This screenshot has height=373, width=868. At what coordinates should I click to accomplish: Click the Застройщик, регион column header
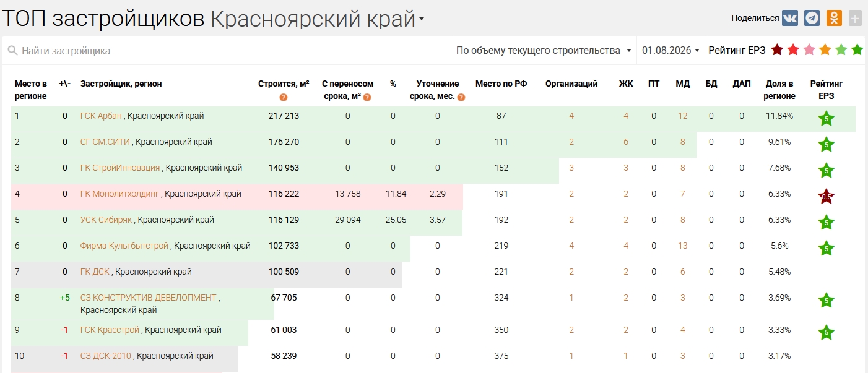tap(121, 84)
